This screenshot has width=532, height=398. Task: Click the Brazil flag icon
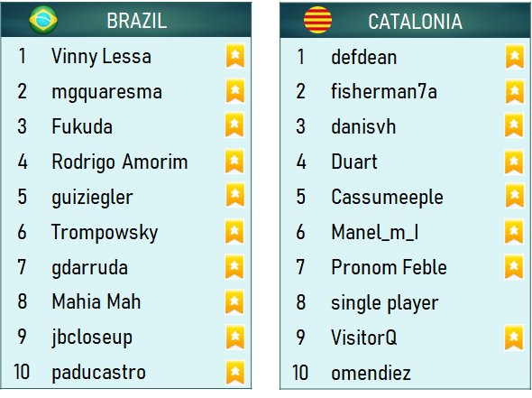pyautogui.click(x=43, y=20)
